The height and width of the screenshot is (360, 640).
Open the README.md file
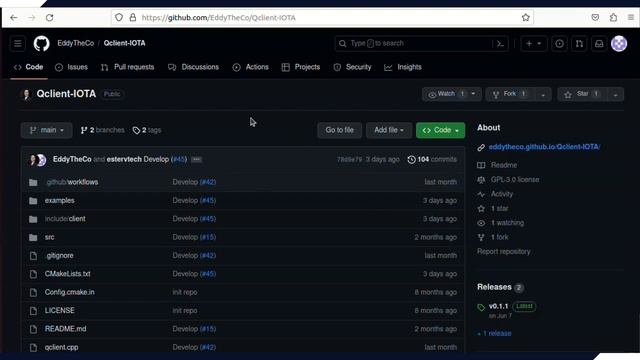[x=66, y=329]
